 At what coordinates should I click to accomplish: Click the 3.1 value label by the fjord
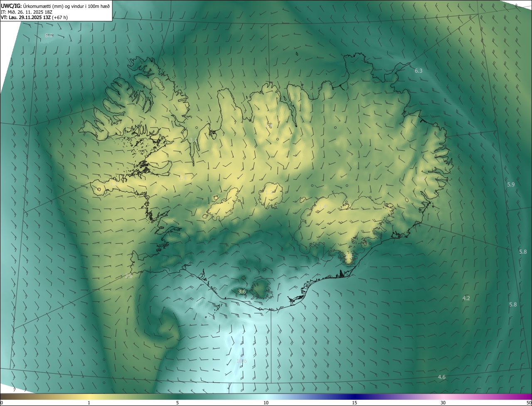193,140
